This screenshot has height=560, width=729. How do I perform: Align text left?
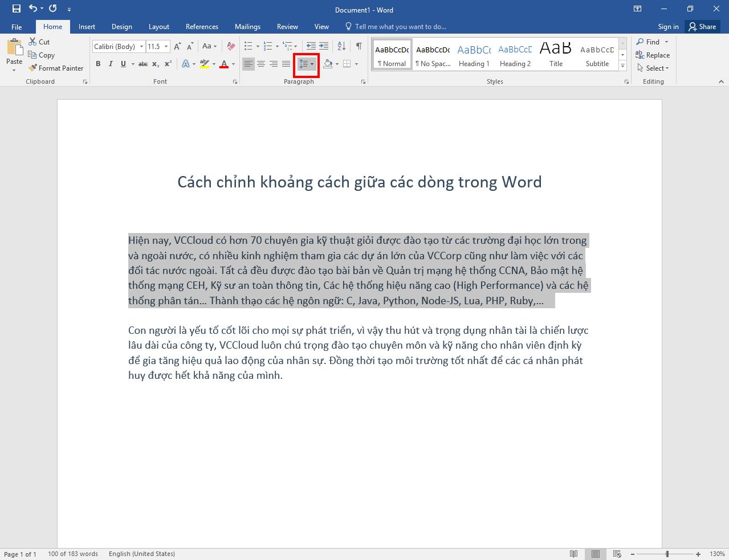[x=249, y=64]
